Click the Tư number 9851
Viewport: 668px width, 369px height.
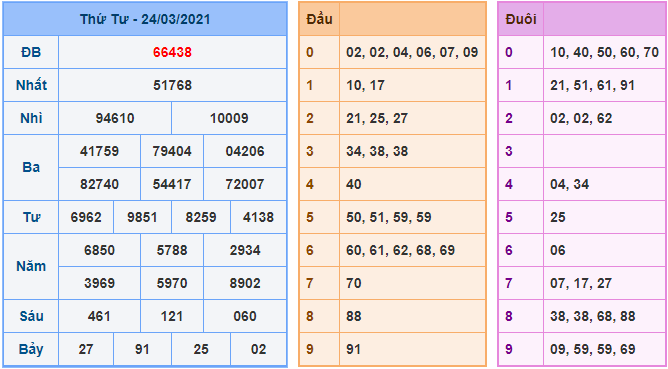tap(142, 217)
